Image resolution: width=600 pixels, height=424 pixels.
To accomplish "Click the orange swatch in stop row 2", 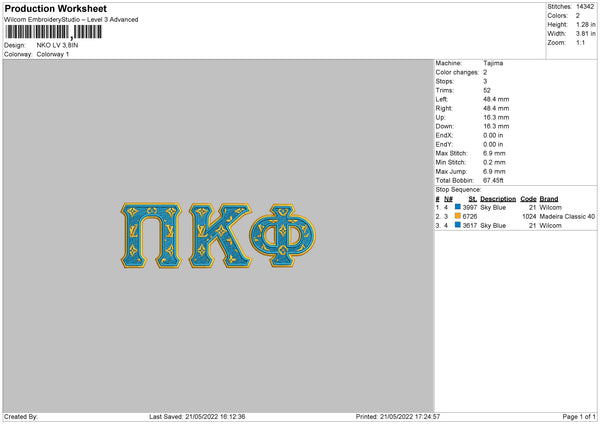I will 457,216.
